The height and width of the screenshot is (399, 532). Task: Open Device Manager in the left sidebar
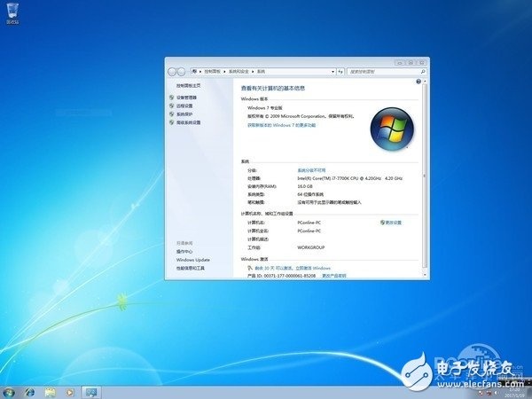(x=186, y=98)
